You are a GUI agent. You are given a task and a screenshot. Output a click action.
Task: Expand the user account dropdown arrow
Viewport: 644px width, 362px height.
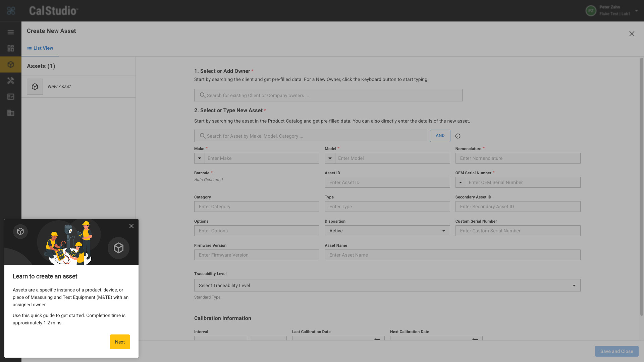636,11
